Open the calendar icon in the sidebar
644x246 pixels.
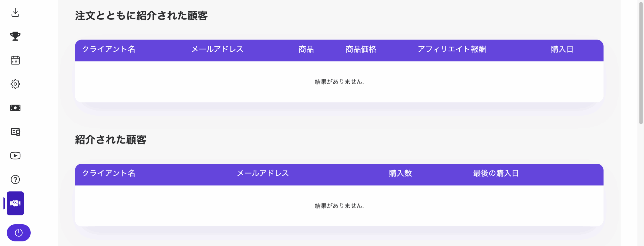pos(15,60)
